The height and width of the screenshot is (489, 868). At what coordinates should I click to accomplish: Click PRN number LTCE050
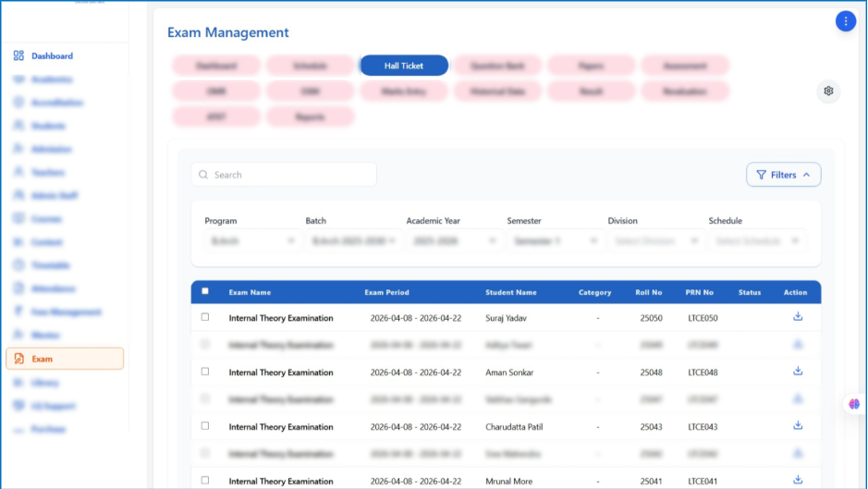point(703,318)
